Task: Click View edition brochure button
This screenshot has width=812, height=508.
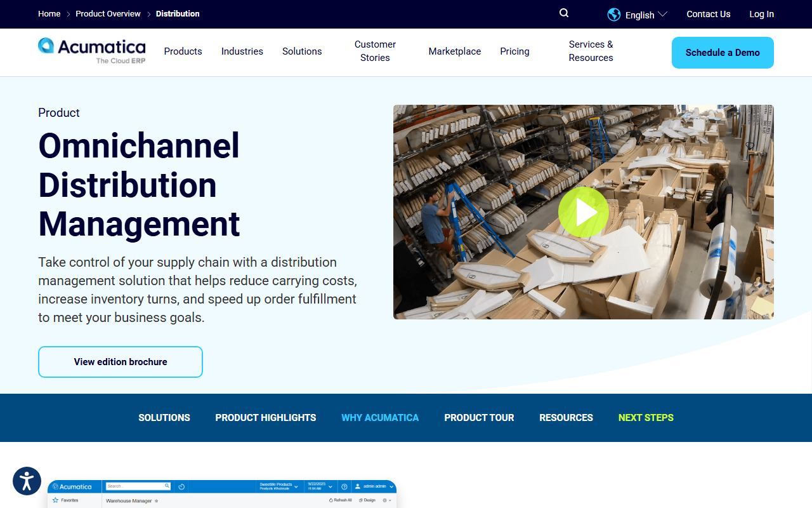Action: pos(121,362)
